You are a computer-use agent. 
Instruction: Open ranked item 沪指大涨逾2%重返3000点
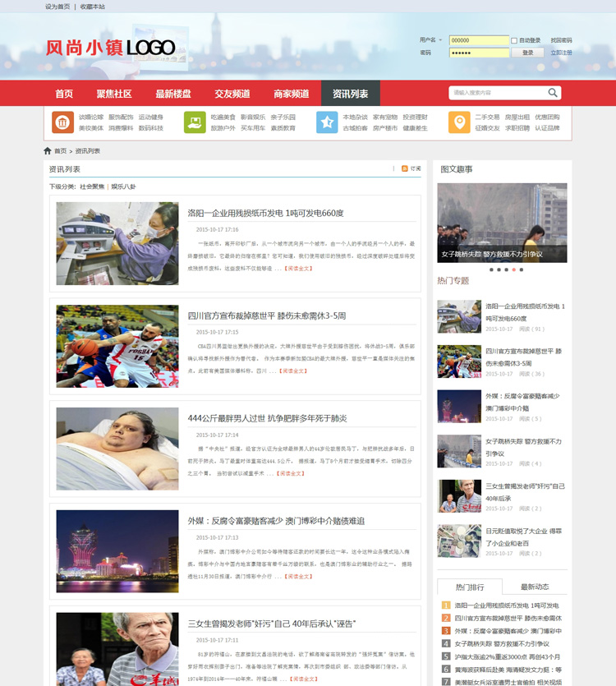pyautogui.click(x=507, y=656)
